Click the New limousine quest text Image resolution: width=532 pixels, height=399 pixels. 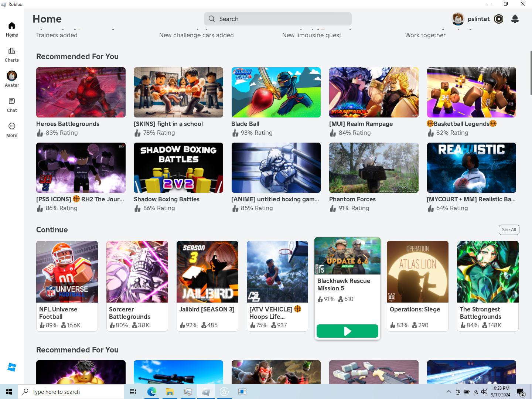(x=312, y=35)
